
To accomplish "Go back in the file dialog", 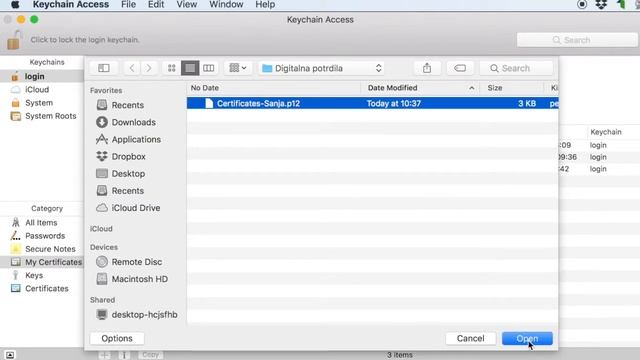I will pyautogui.click(x=131, y=68).
